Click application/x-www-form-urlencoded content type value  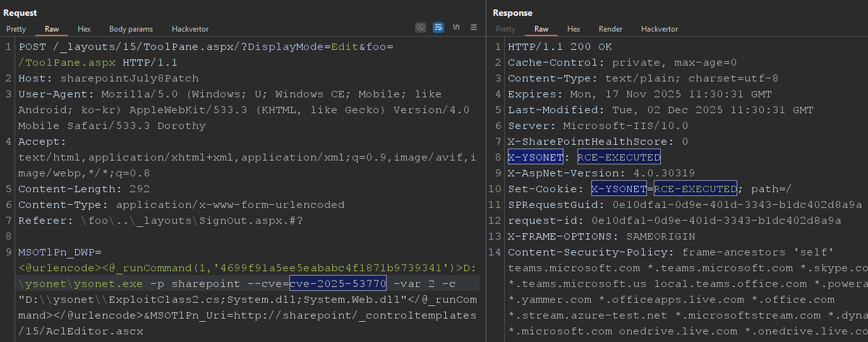coord(230,205)
